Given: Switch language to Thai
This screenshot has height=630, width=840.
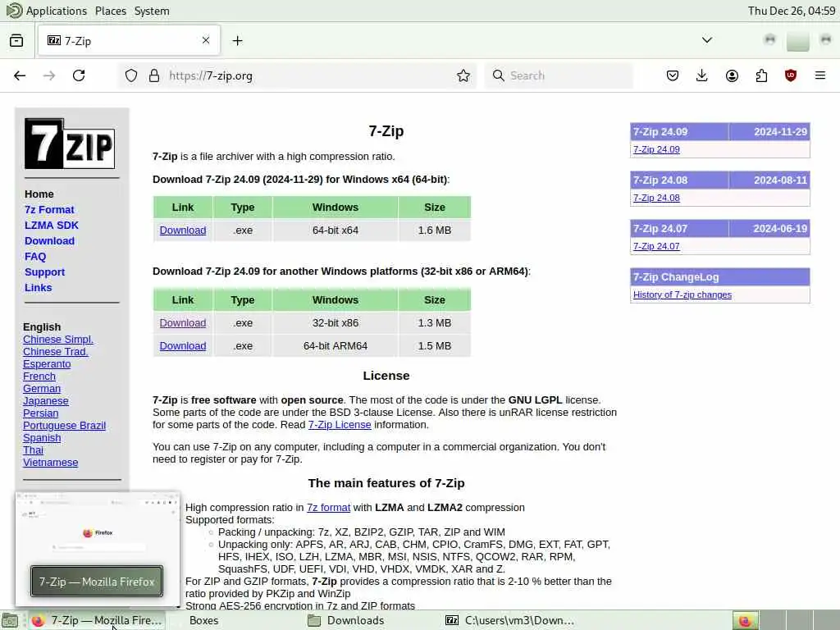Looking at the screenshot, I should point(33,450).
